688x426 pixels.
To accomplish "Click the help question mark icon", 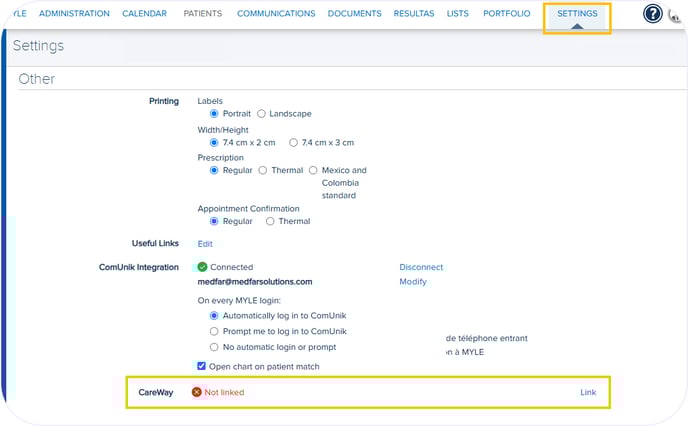I will click(x=653, y=14).
